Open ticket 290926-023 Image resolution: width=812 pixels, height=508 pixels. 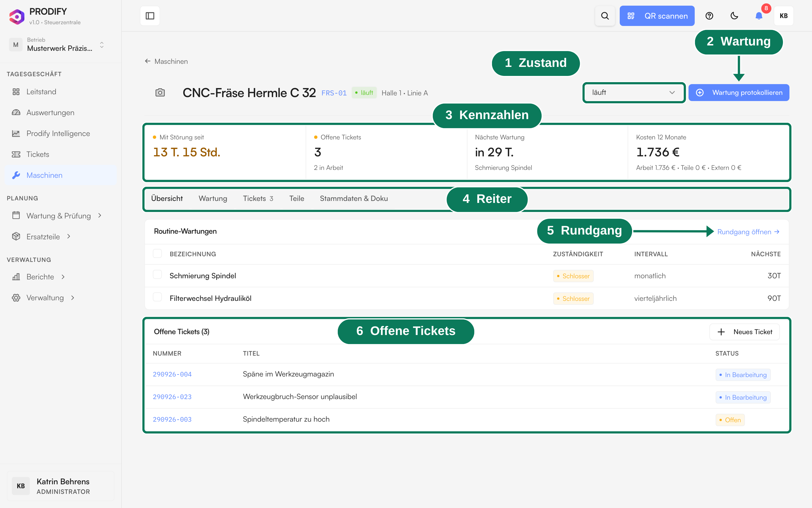point(172,397)
